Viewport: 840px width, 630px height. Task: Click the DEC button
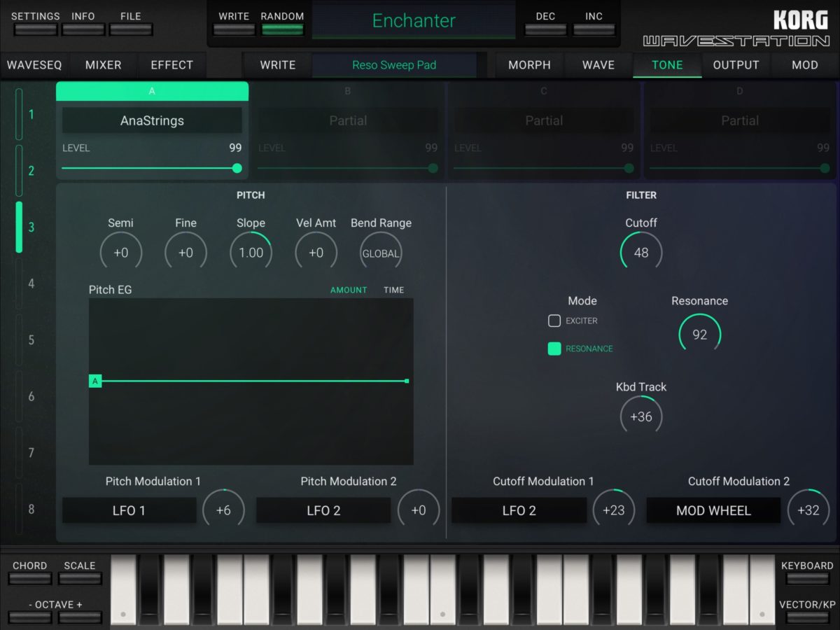click(545, 29)
